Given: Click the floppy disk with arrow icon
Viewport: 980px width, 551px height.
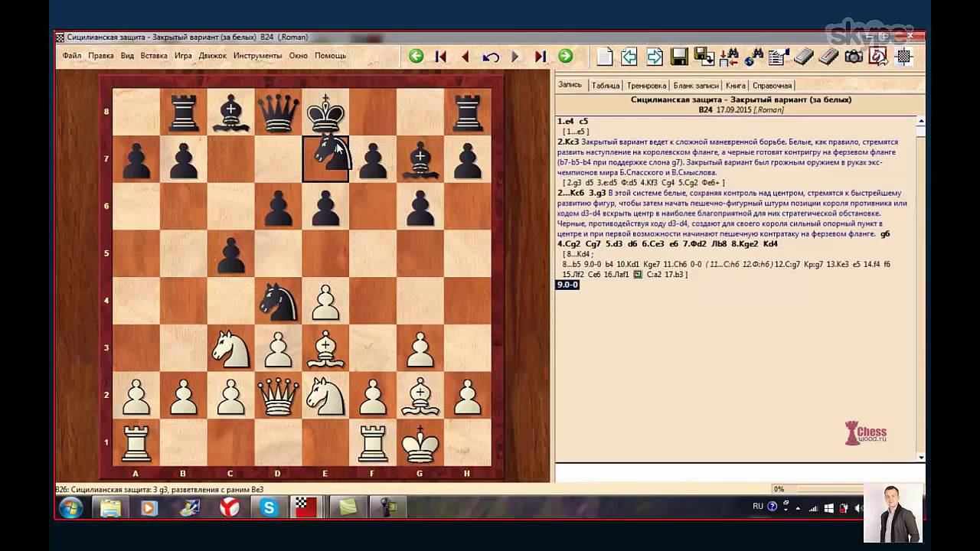Looking at the screenshot, I should tap(704, 56).
